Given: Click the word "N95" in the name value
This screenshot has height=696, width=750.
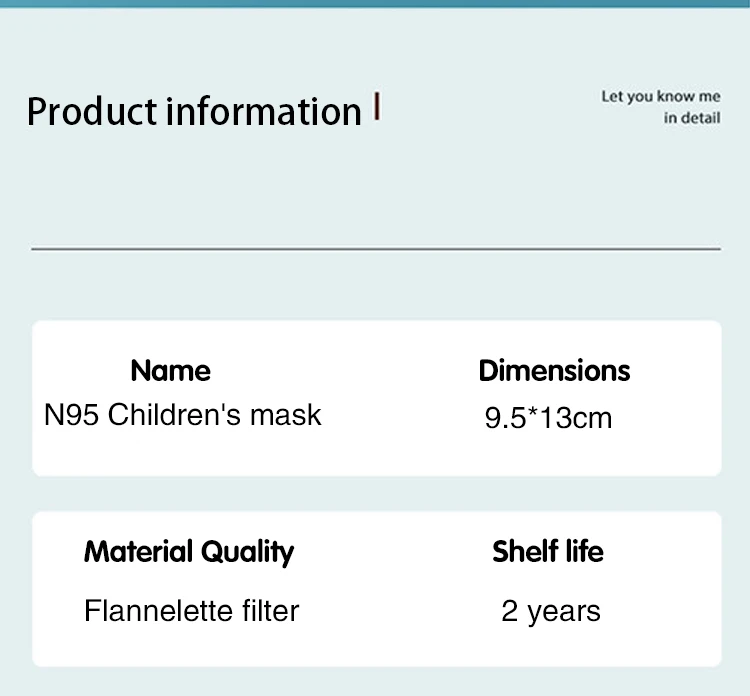Looking at the screenshot, I should pos(71,414).
